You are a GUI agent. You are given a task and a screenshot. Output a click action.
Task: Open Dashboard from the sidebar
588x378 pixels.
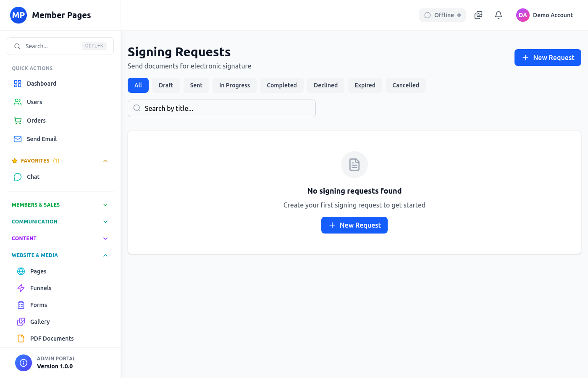[x=41, y=84]
